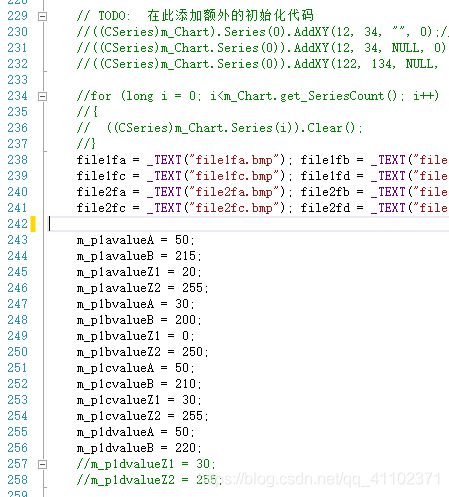Click the commented AddXY line 230
This screenshot has height=497, width=449.
pos(263,32)
